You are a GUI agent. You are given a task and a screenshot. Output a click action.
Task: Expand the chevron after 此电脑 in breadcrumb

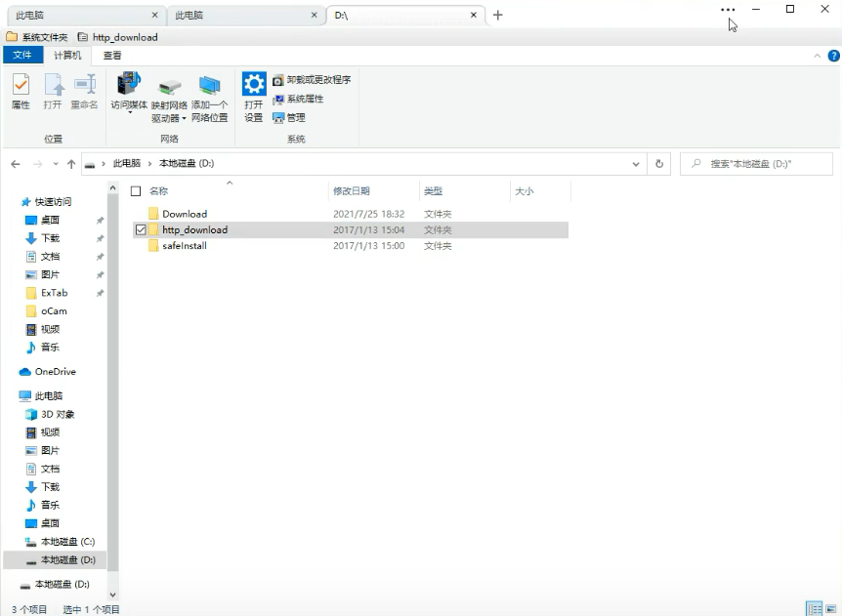point(150,164)
